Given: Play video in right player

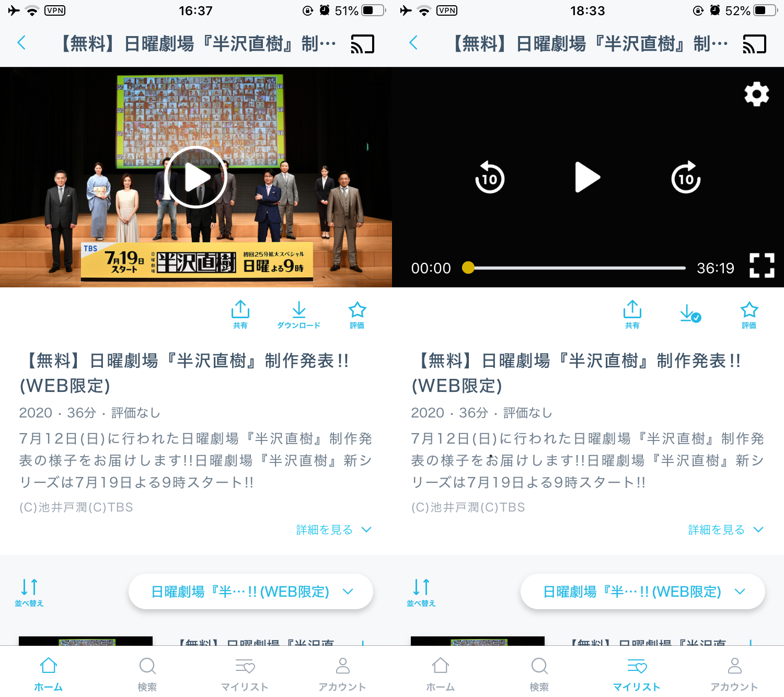Looking at the screenshot, I should (x=587, y=178).
